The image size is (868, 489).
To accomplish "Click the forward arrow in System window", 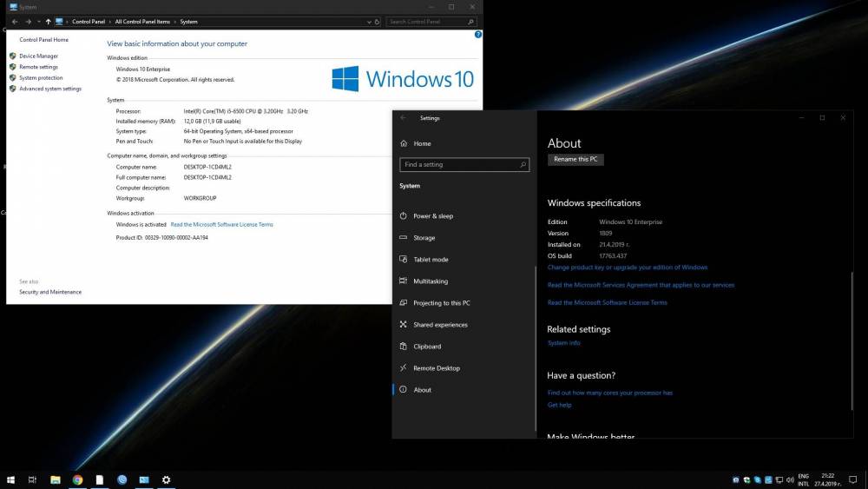I will (28, 22).
